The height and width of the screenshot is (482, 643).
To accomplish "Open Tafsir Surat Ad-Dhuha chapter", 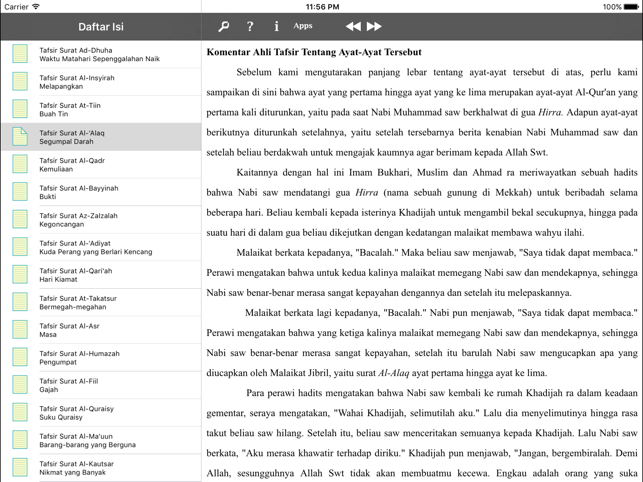I will coord(100,54).
